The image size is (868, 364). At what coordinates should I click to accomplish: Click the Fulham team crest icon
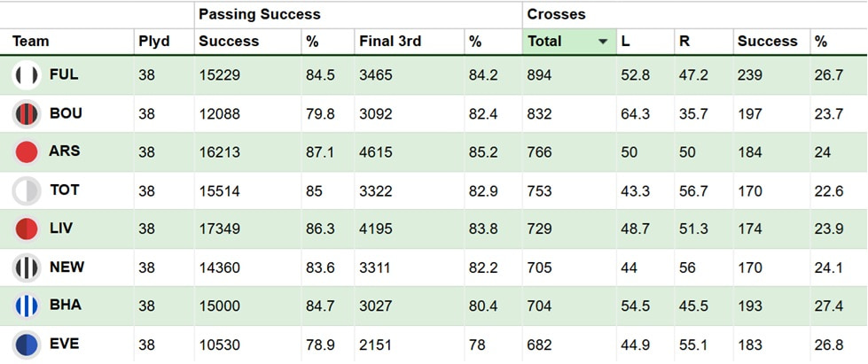27,76
